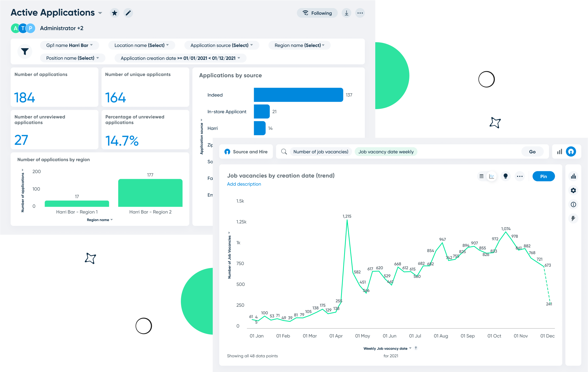Open the three-dot menu on the chart card
Image resolution: width=588 pixels, height=372 pixels.
tap(520, 176)
